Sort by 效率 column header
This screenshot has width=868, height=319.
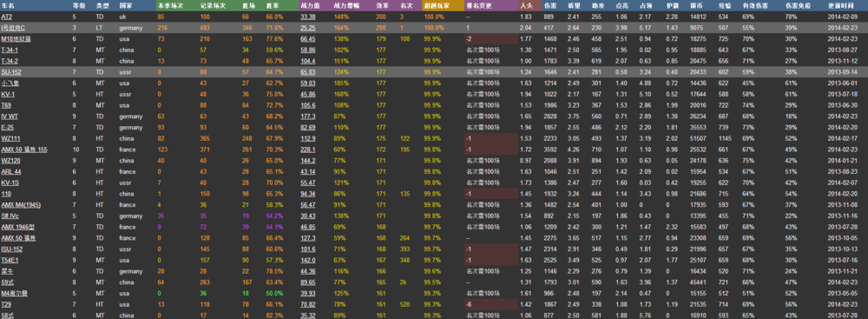pyautogui.click(x=381, y=5)
